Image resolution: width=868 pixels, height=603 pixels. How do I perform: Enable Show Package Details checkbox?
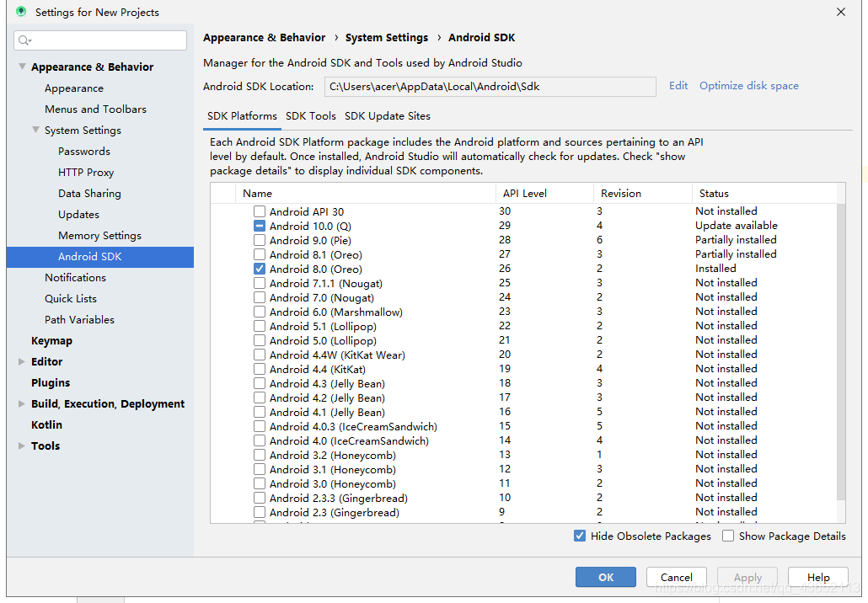728,536
